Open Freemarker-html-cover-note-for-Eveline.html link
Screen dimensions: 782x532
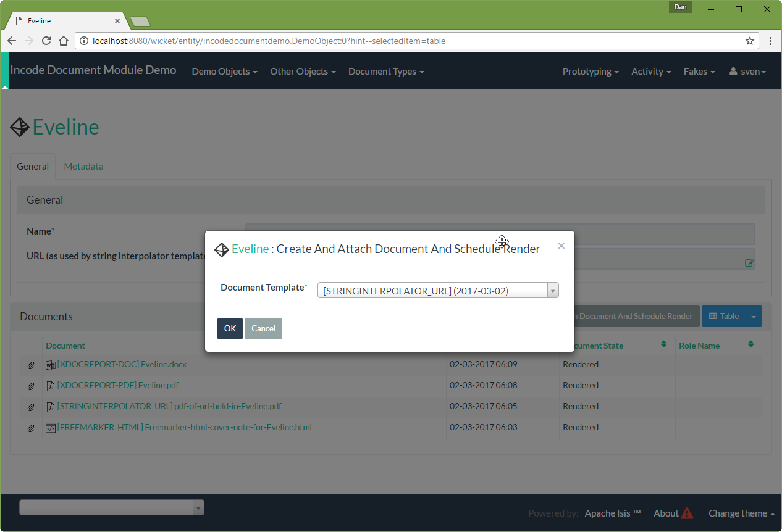click(184, 427)
